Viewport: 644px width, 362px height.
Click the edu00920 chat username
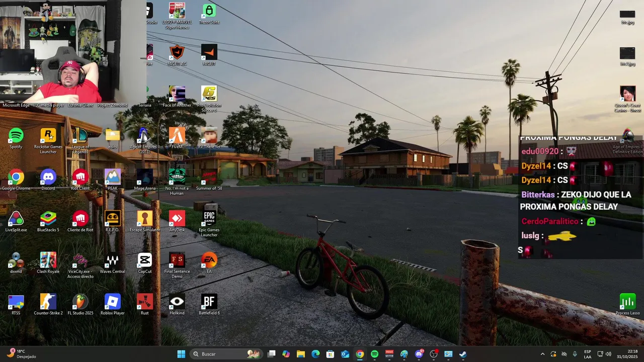(540, 151)
